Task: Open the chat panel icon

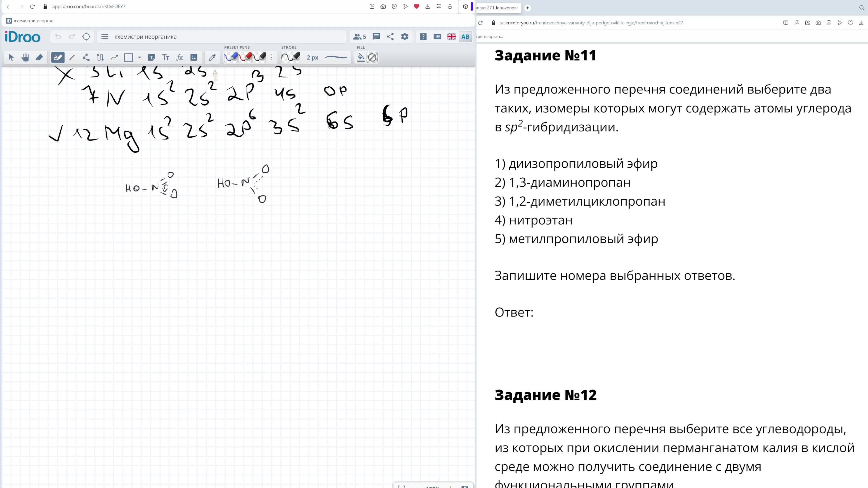Action: (376, 37)
